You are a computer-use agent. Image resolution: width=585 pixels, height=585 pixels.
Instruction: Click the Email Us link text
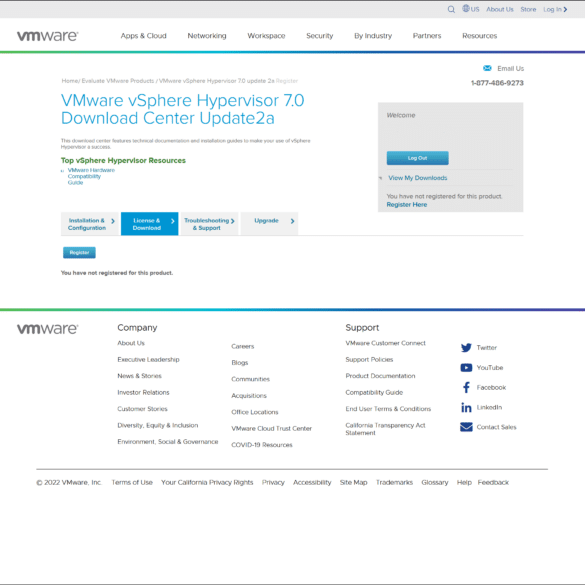(x=510, y=68)
